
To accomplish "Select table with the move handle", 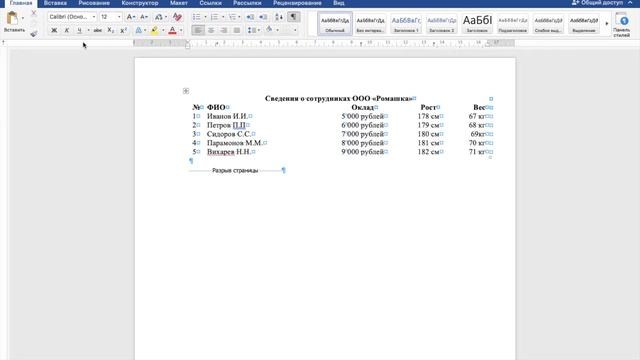I will [x=186, y=91].
